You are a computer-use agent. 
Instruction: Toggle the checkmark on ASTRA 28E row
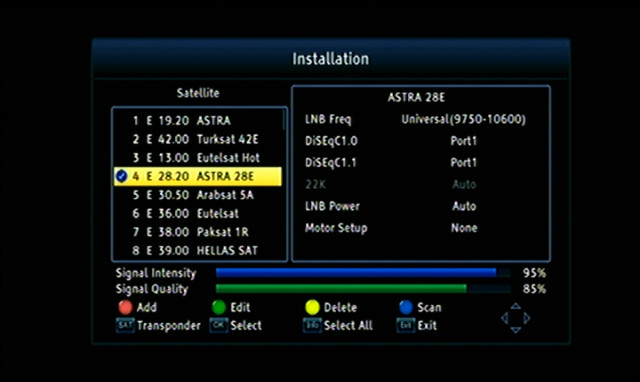point(121,176)
